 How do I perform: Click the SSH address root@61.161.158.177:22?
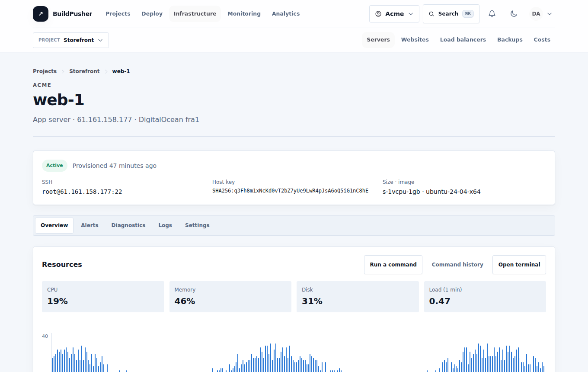pyautogui.click(x=82, y=192)
